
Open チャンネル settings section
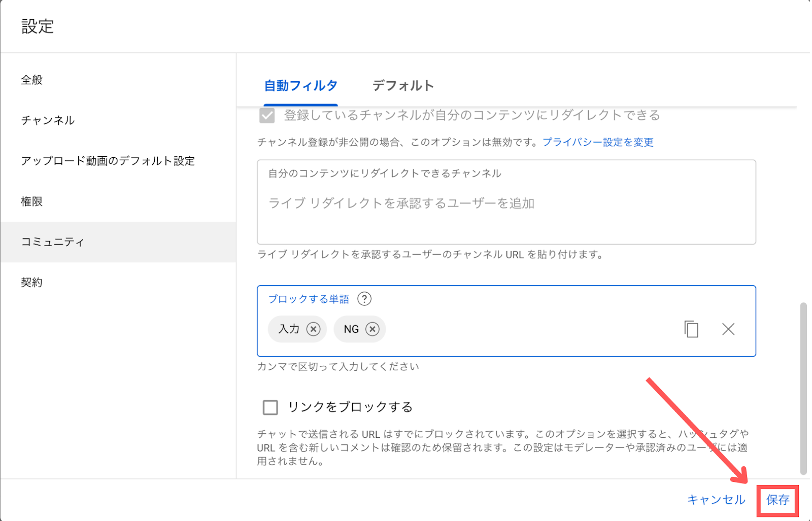(x=118, y=120)
